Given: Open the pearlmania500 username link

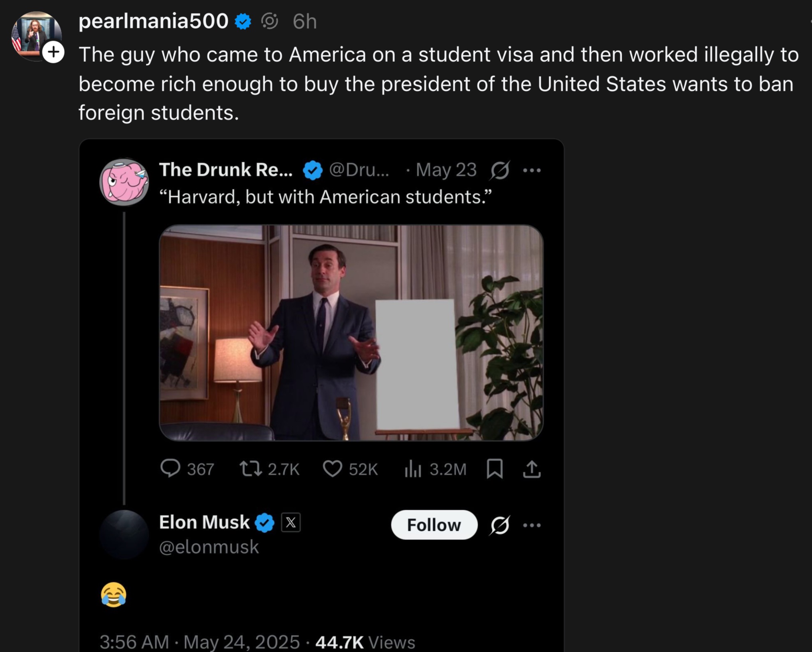Looking at the screenshot, I should pyautogui.click(x=153, y=21).
